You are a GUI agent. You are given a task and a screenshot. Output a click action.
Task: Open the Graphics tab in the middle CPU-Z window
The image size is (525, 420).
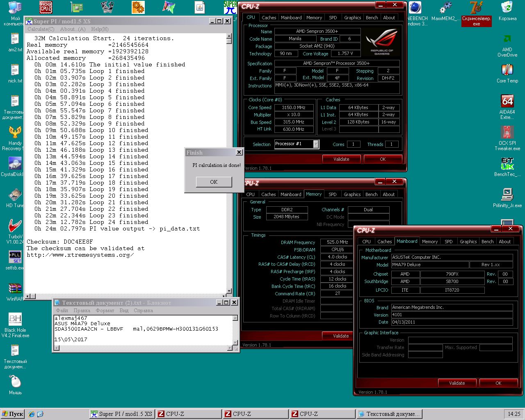[x=352, y=194]
